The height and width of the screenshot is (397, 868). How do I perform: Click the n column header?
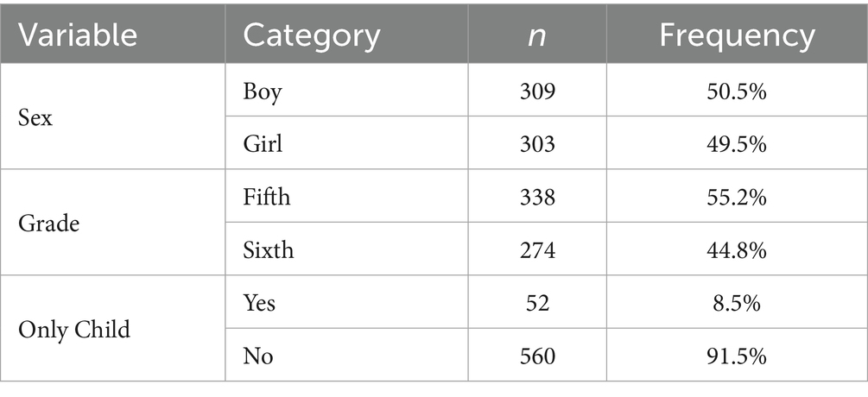pyautogui.click(x=537, y=35)
